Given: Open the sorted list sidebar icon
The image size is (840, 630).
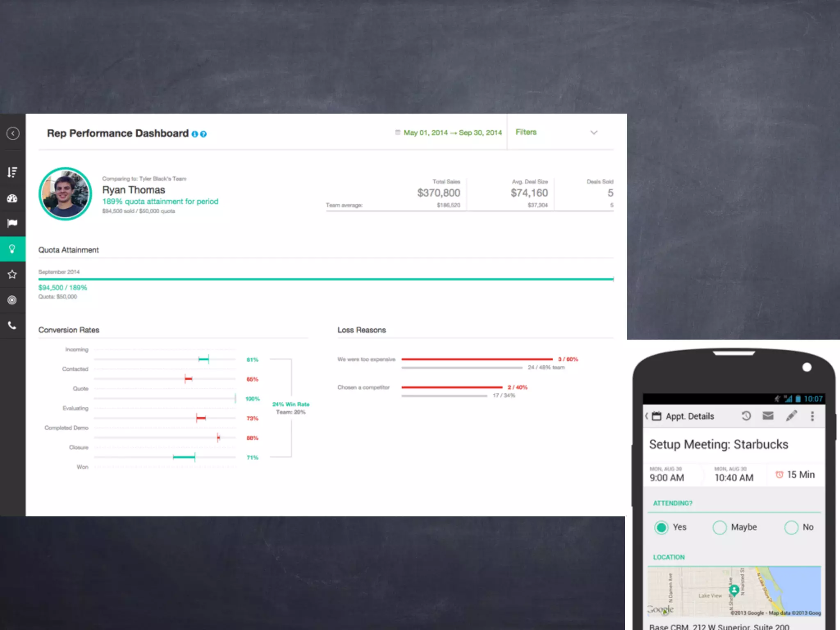Looking at the screenshot, I should click(12, 172).
